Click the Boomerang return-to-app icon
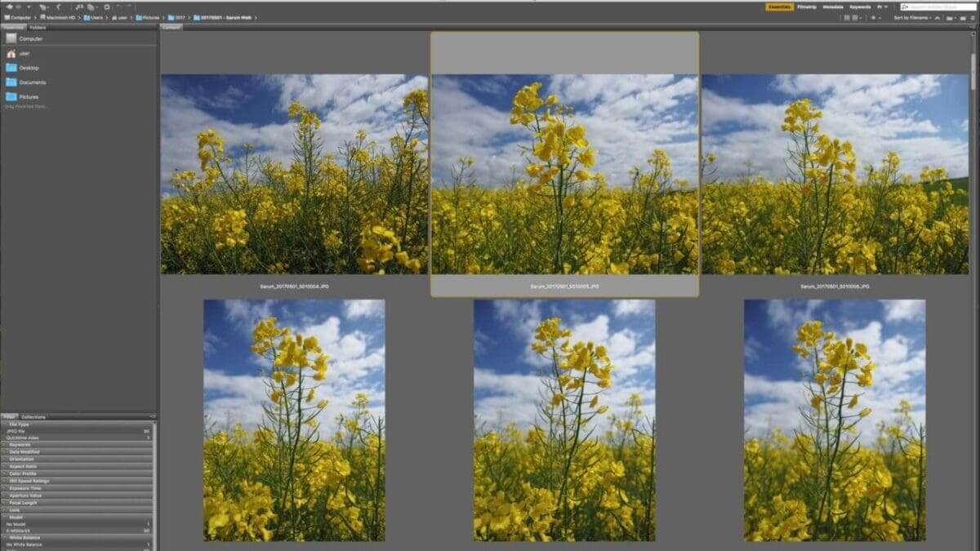 pos(59,7)
